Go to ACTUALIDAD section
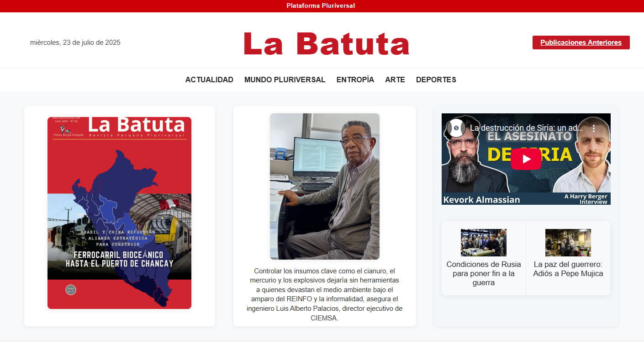Viewport: 644px width, 346px height. [x=209, y=80]
